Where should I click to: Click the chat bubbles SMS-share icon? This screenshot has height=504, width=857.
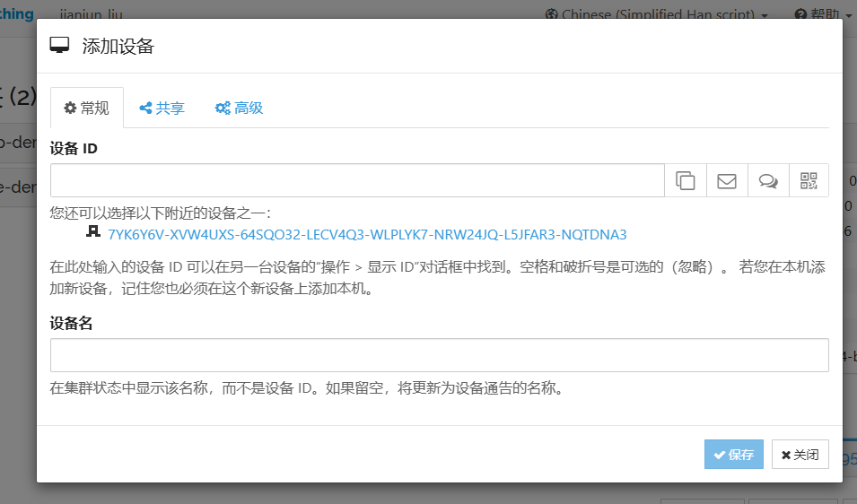768,180
